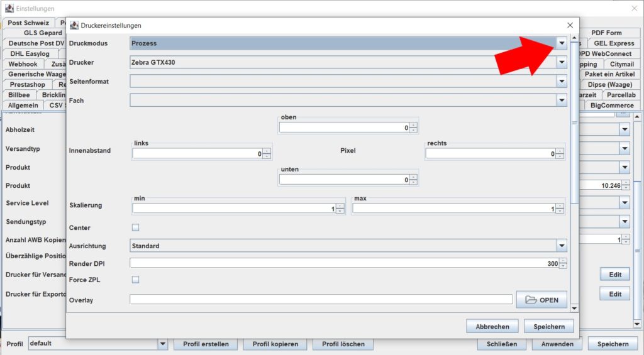Open the Versandtyp dropdown in Einstellungen window
This screenshot has height=355, width=644.
[625, 148]
